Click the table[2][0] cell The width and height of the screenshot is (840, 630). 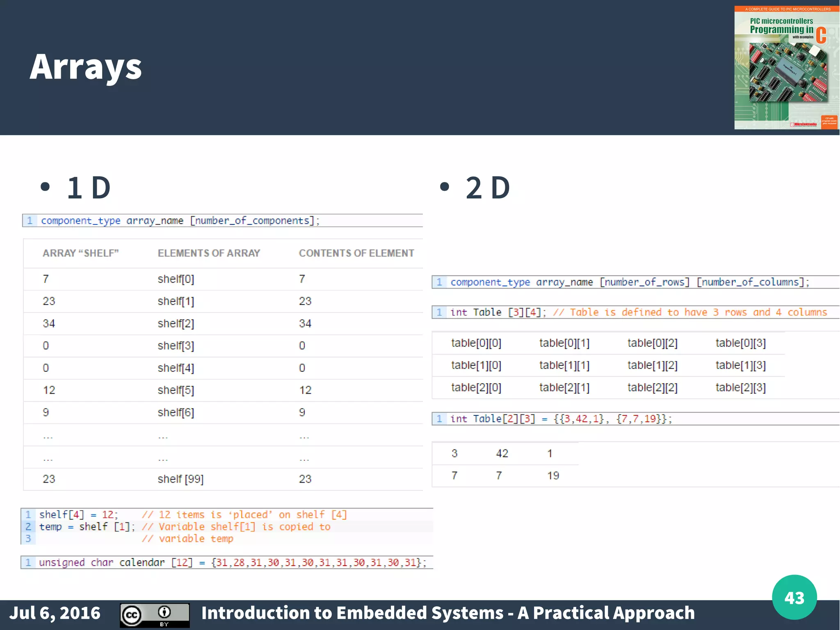click(476, 387)
